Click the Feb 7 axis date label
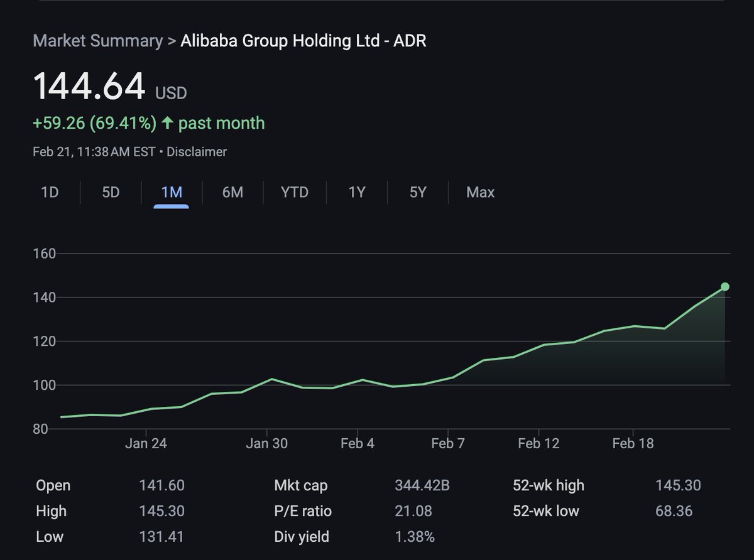The height and width of the screenshot is (560, 754). [447, 443]
